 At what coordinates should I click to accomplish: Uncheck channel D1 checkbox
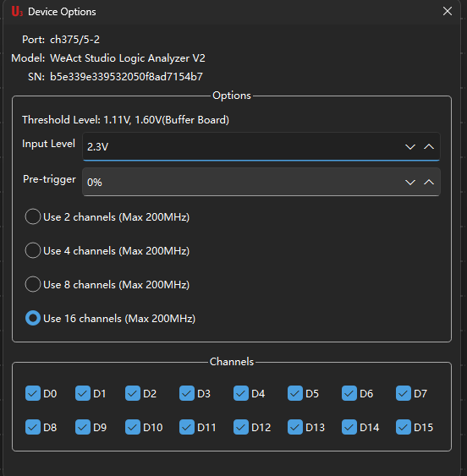click(x=83, y=393)
